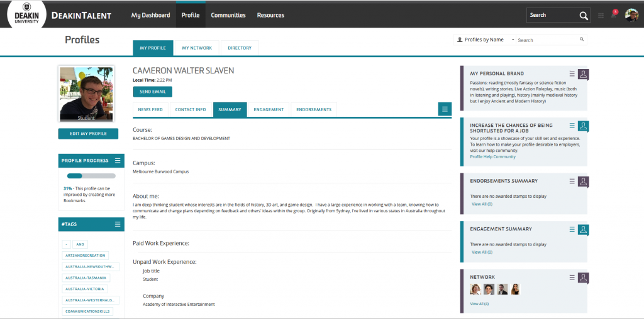Open the #Tags widget menu
The width and height of the screenshot is (644, 319).
click(x=118, y=224)
